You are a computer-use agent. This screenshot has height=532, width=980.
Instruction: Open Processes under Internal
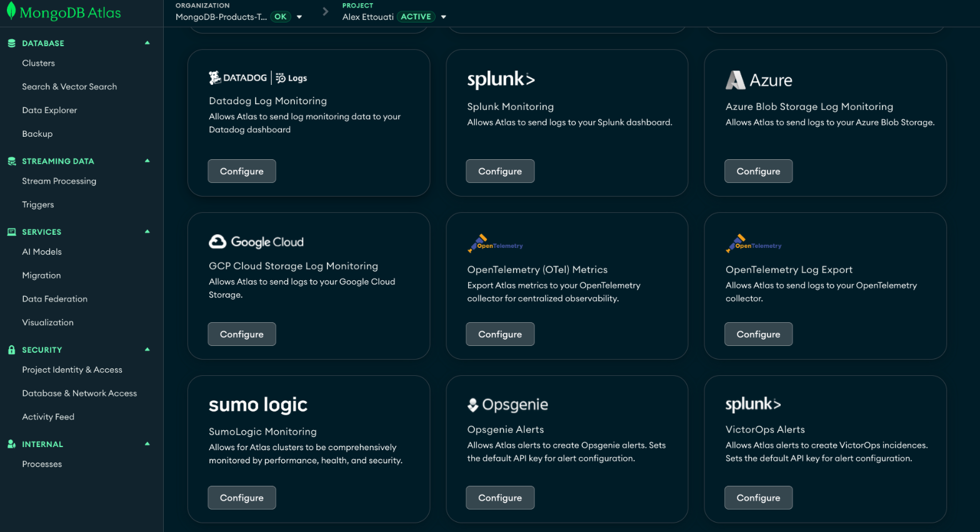pos(42,464)
